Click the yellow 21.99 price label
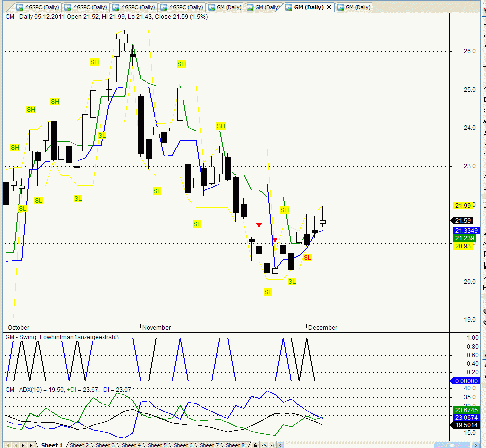The width and height of the screenshot is (486, 448). pyautogui.click(x=462, y=206)
